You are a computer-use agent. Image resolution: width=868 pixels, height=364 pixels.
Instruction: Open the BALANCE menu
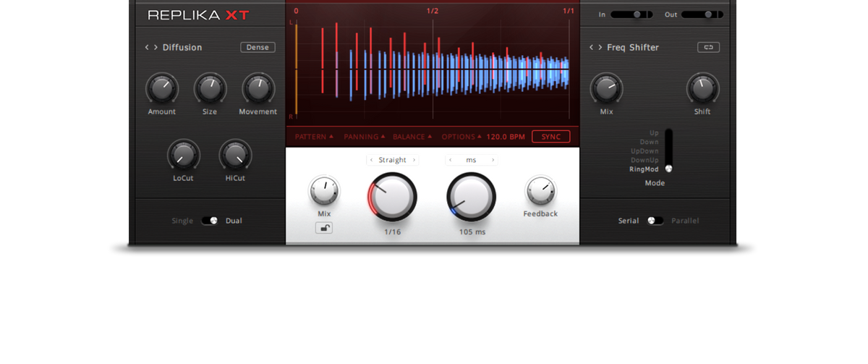[x=412, y=137]
